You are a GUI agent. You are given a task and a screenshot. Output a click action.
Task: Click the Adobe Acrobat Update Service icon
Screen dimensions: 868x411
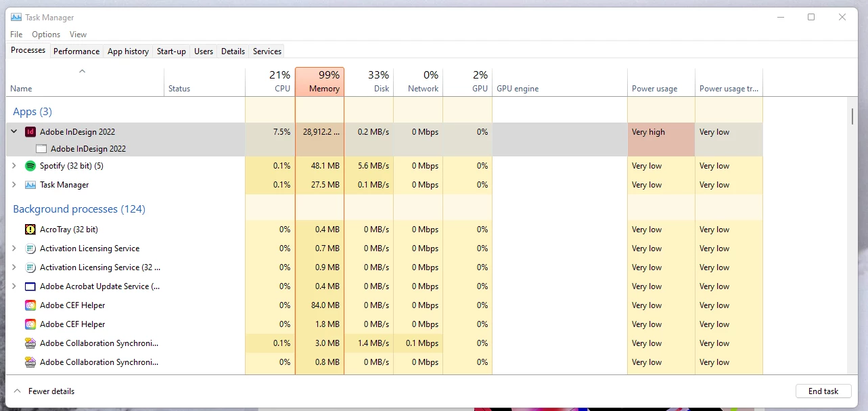[30, 286]
